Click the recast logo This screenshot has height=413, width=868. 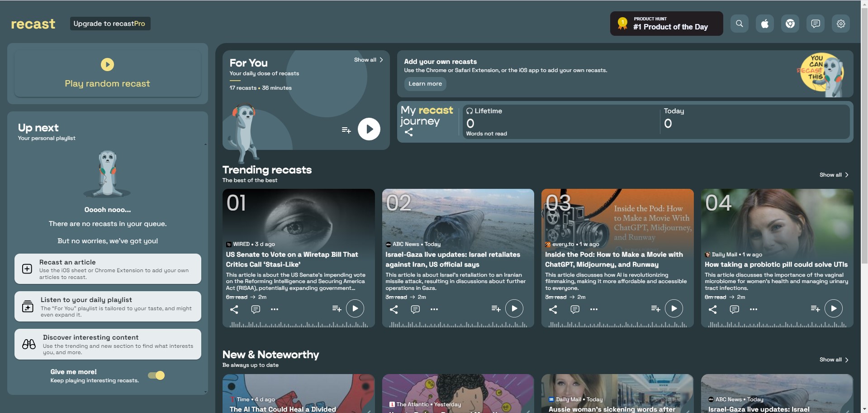(x=33, y=24)
